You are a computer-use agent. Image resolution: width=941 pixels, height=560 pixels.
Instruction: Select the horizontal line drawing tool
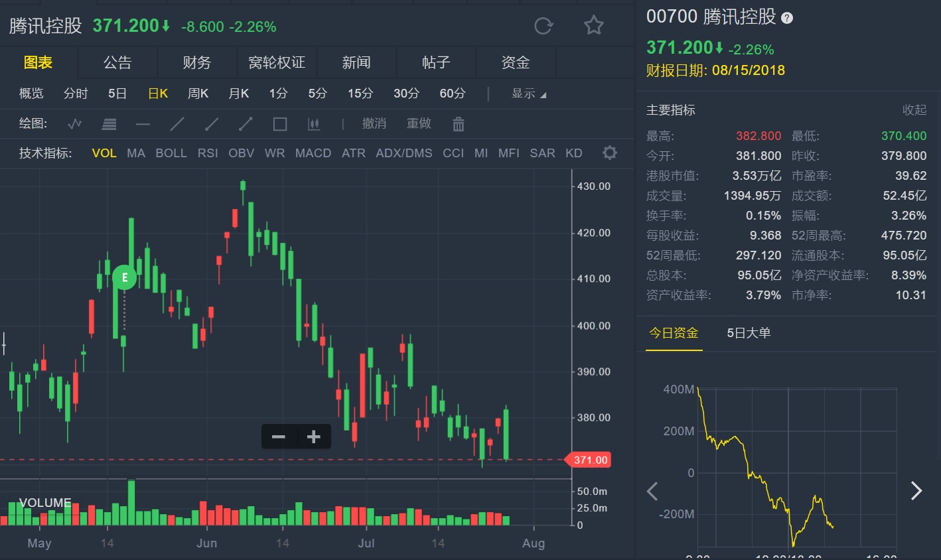click(x=143, y=124)
